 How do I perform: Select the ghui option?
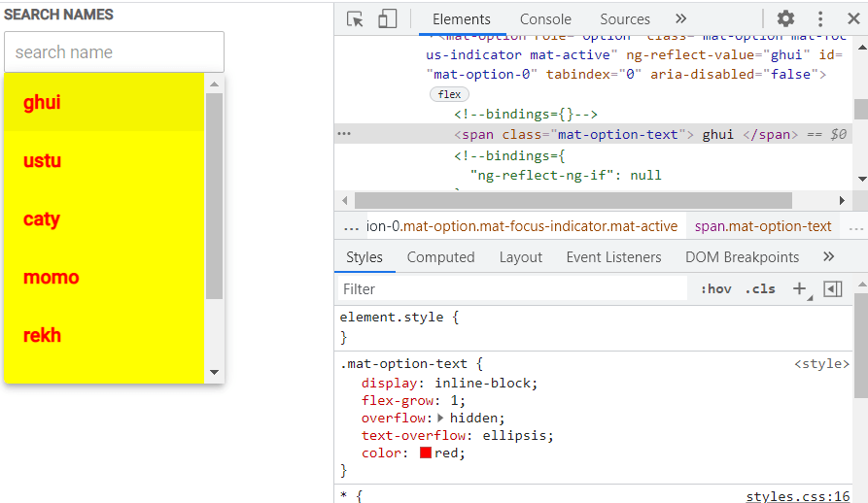coord(104,102)
